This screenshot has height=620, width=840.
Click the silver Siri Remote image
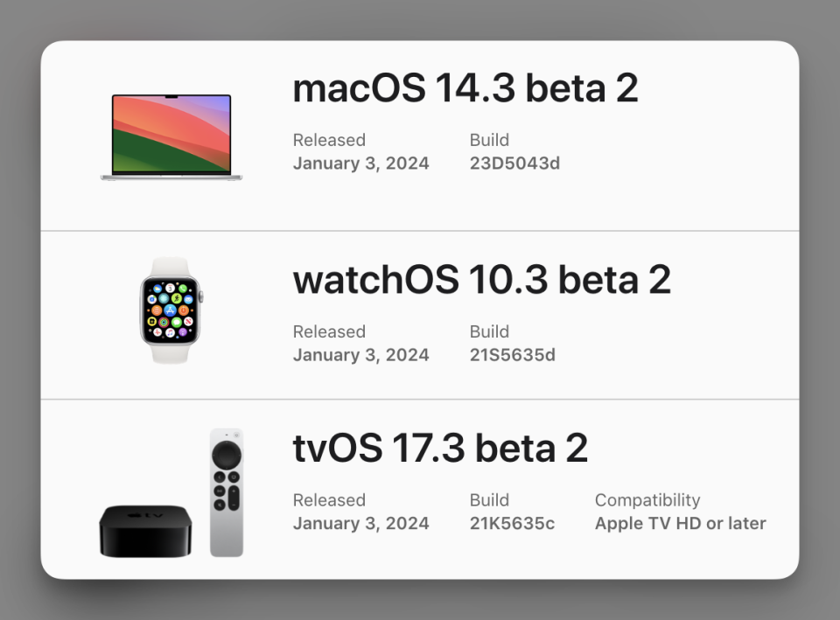click(x=227, y=492)
